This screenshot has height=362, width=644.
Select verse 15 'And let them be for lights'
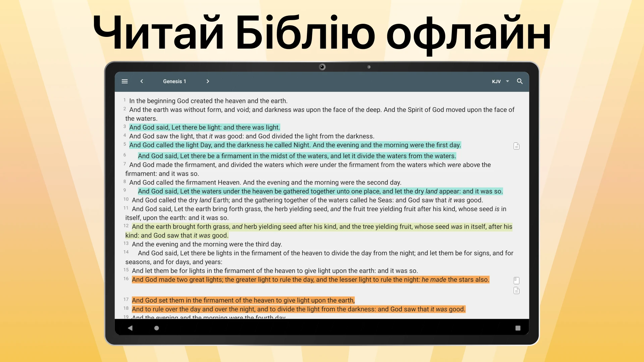[275, 271]
